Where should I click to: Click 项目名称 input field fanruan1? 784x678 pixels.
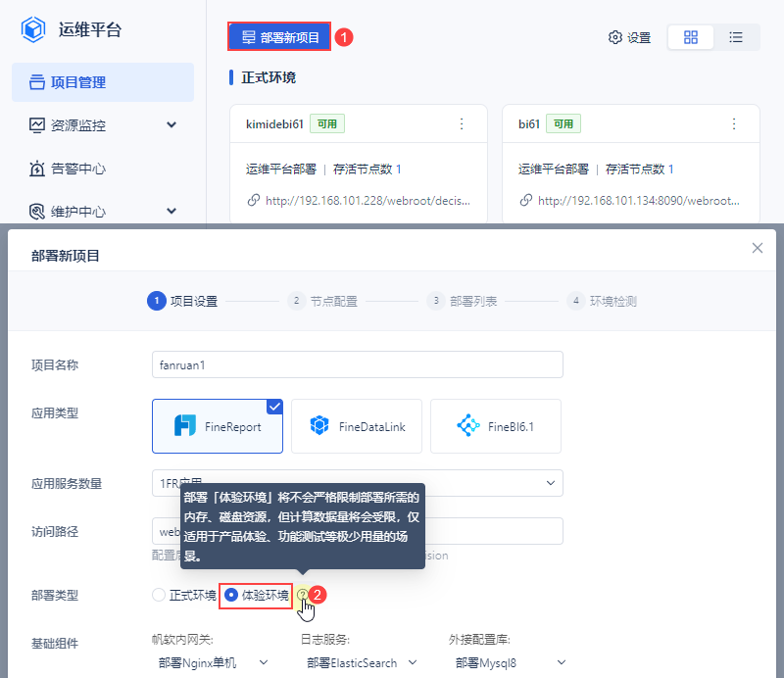pyautogui.click(x=358, y=365)
